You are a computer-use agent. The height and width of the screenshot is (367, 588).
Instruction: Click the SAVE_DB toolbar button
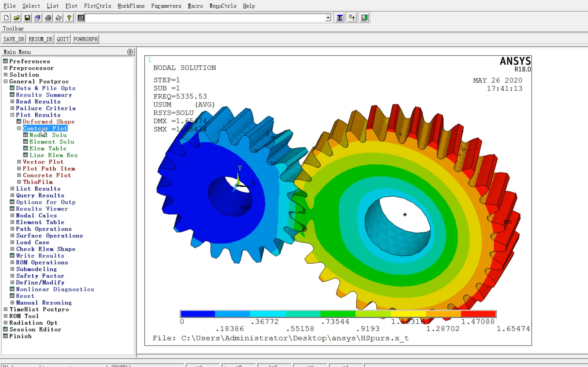click(14, 39)
